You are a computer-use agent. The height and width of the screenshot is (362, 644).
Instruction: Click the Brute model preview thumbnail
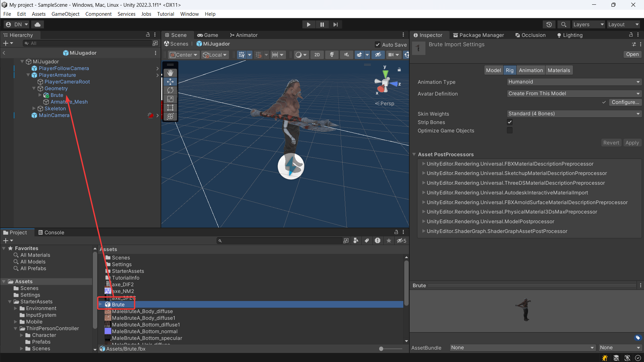click(525, 309)
